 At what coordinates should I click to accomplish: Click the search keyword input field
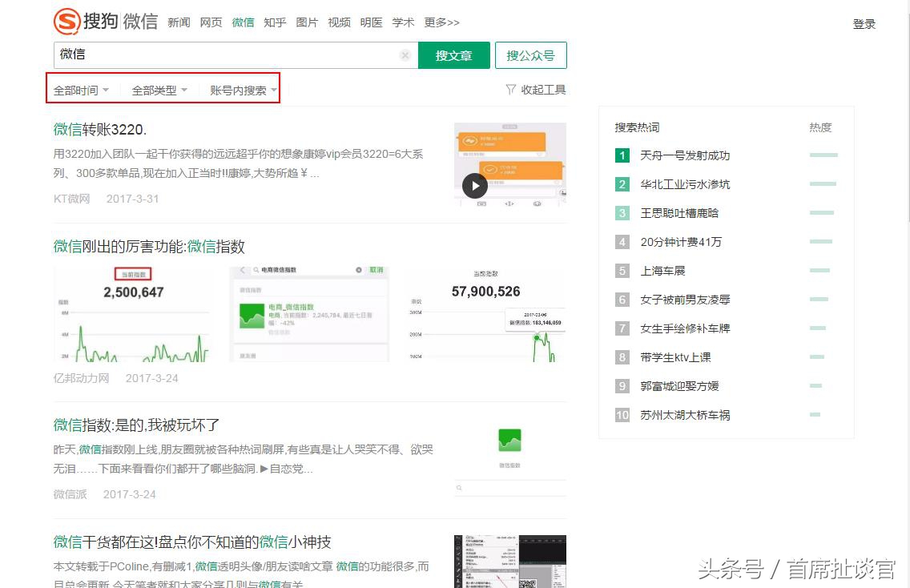click(224, 55)
